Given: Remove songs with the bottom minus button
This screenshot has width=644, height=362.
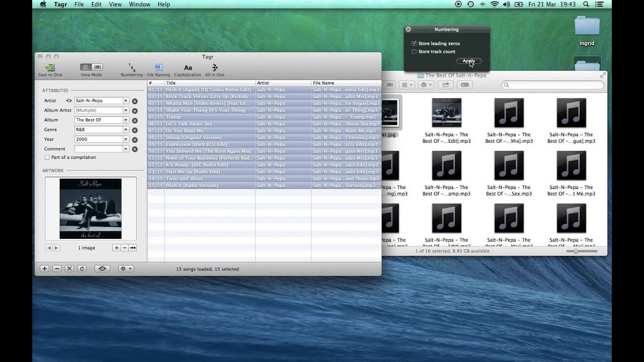Looking at the screenshot, I should 57,269.
